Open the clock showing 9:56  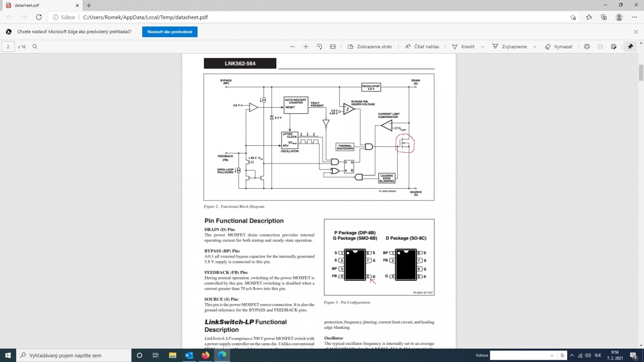pyautogui.click(x=614, y=355)
